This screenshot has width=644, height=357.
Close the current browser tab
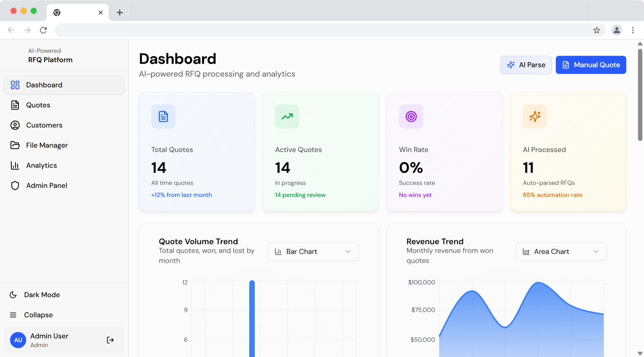100,12
